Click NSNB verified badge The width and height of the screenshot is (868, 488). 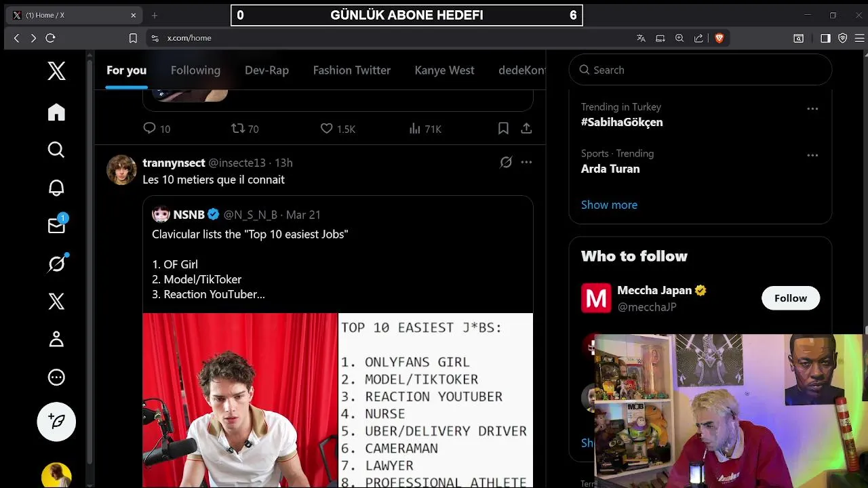[213, 215]
